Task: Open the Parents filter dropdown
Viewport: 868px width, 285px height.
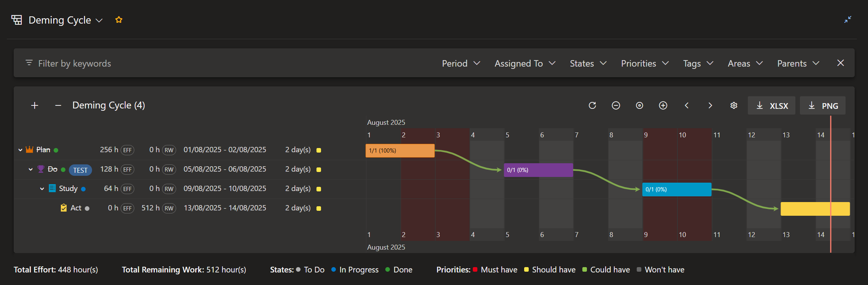Action: tap(798, 63)
